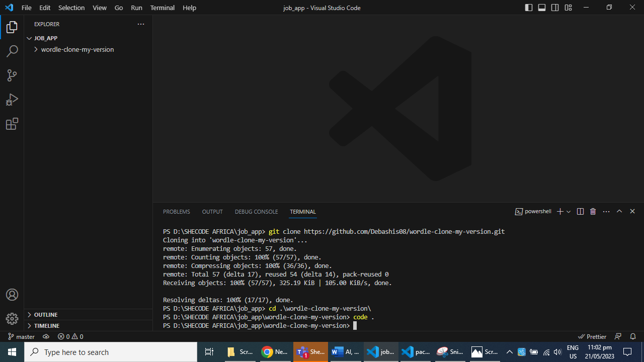The width and height of the screenshot is (644, 362).
Task: Open the taskbar clock and date
Action: coord(600,352)
